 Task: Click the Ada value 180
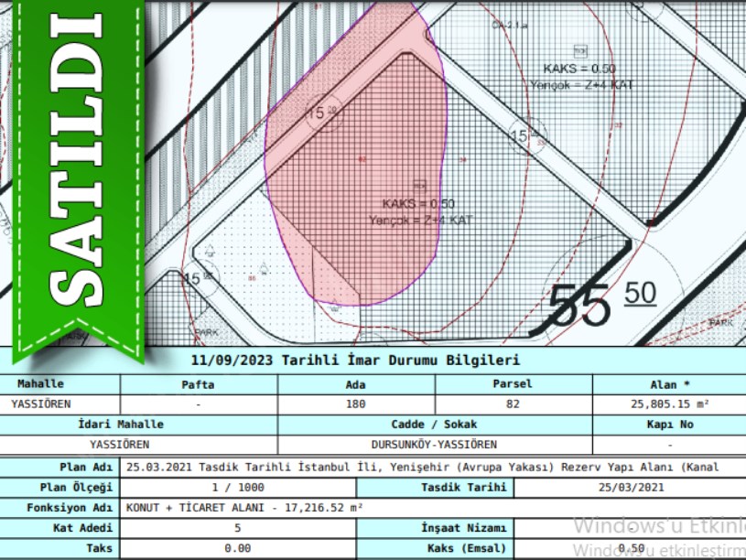point(356,404)
